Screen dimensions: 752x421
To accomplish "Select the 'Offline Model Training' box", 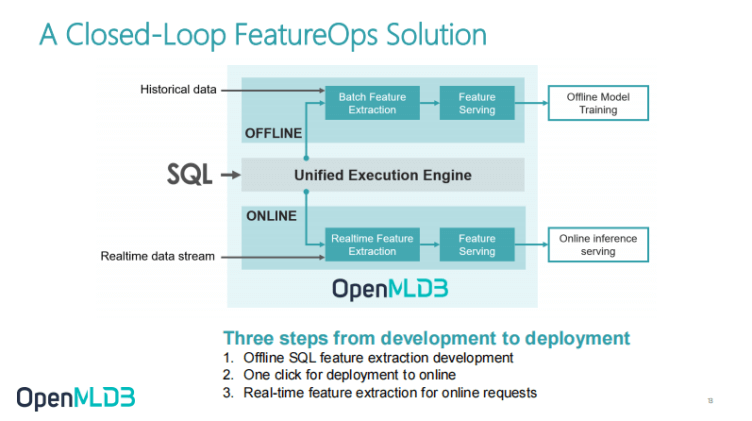I will click(598, 103).
